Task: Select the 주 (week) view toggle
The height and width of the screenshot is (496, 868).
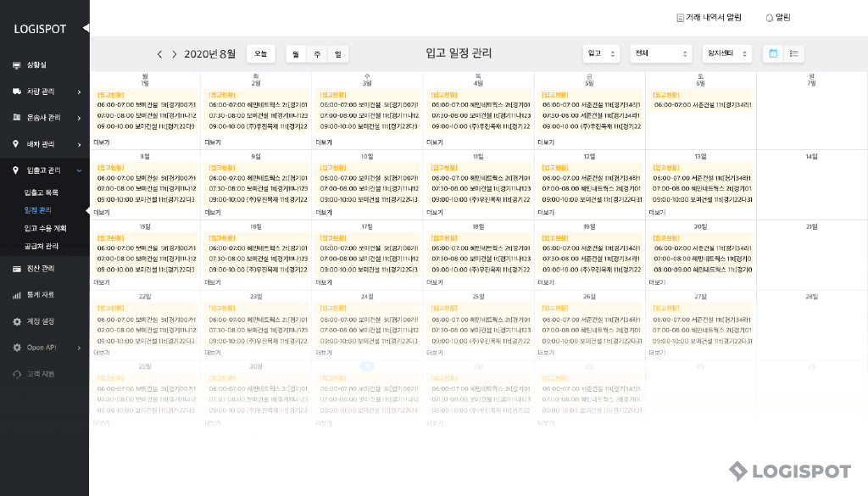Action: click(x=317, y=53)
